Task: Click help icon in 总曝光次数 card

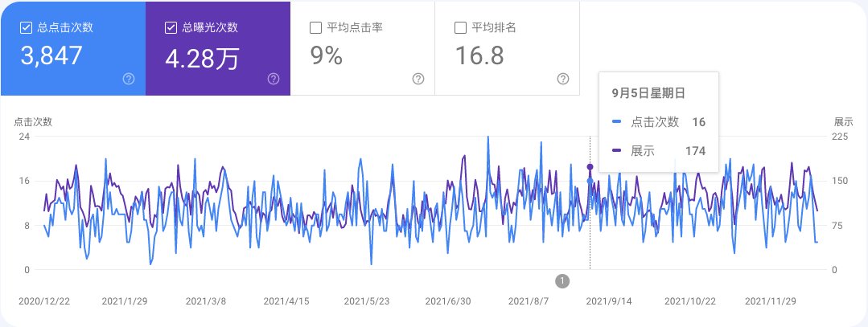Action: pos(274,79)
